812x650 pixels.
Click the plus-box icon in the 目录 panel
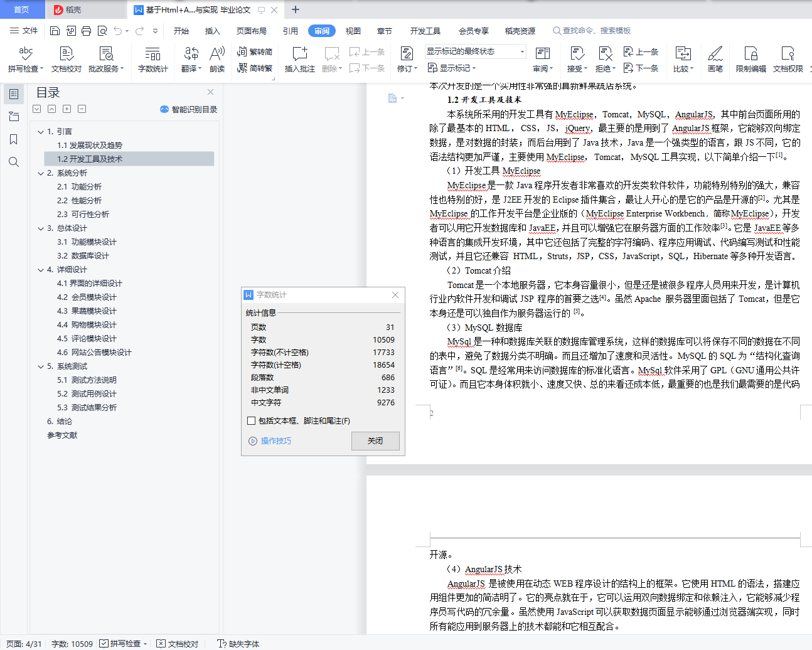pyautogui.click(x=67, y=109)
